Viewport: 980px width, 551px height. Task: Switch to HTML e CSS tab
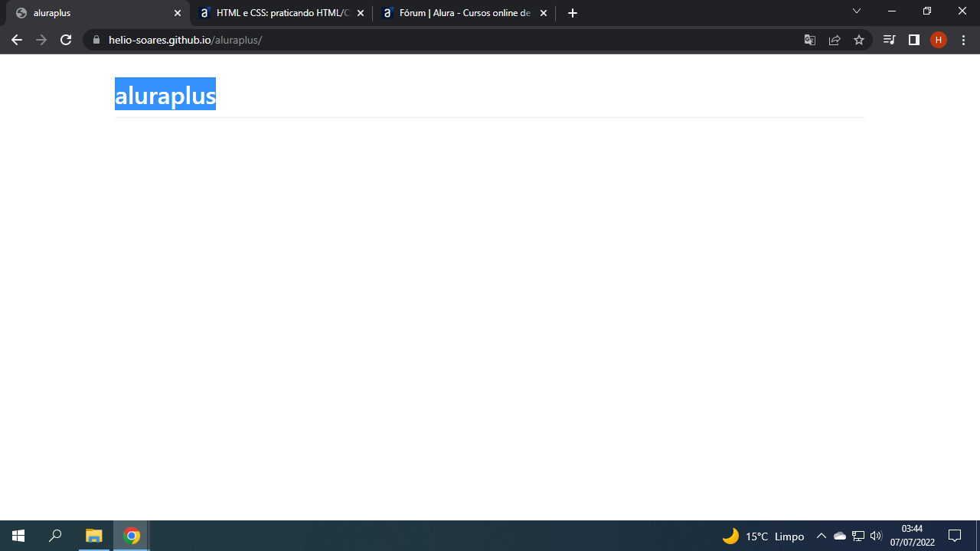[282, 13]
